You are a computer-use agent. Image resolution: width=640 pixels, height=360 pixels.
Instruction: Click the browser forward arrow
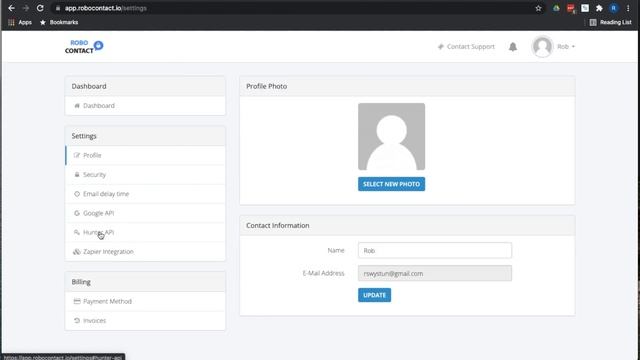[x=26, y=8]
